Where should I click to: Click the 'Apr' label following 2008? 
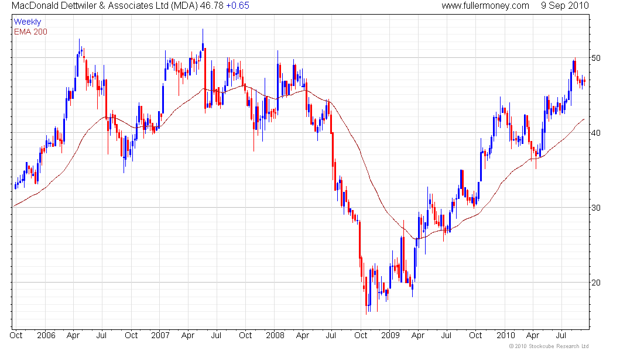302,335
